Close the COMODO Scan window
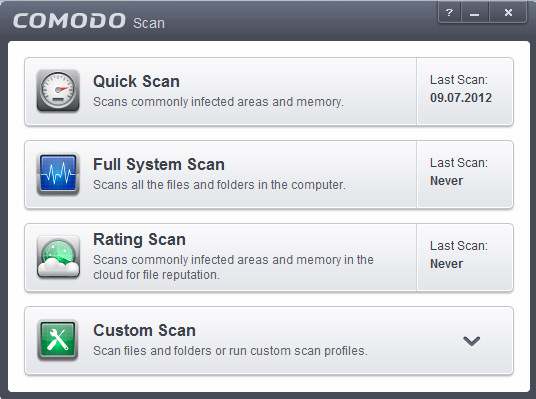Image resolution: width=536 pixels, height=399 pixels. coord(508,13)
